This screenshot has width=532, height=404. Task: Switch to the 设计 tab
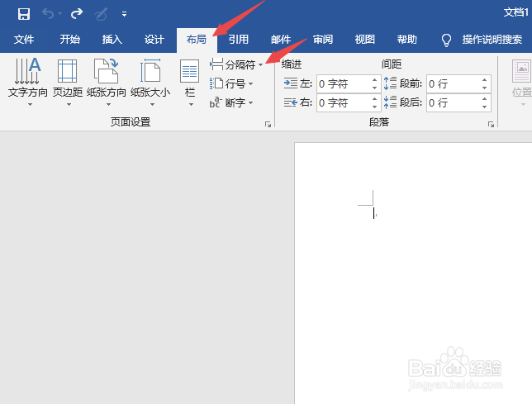pos(154,40)
